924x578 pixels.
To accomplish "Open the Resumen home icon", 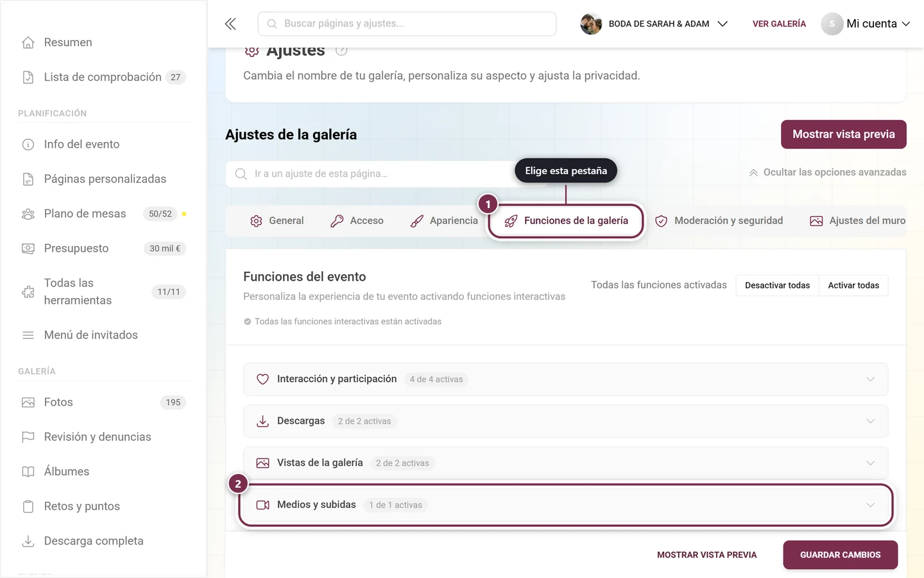I will [28, 42].
